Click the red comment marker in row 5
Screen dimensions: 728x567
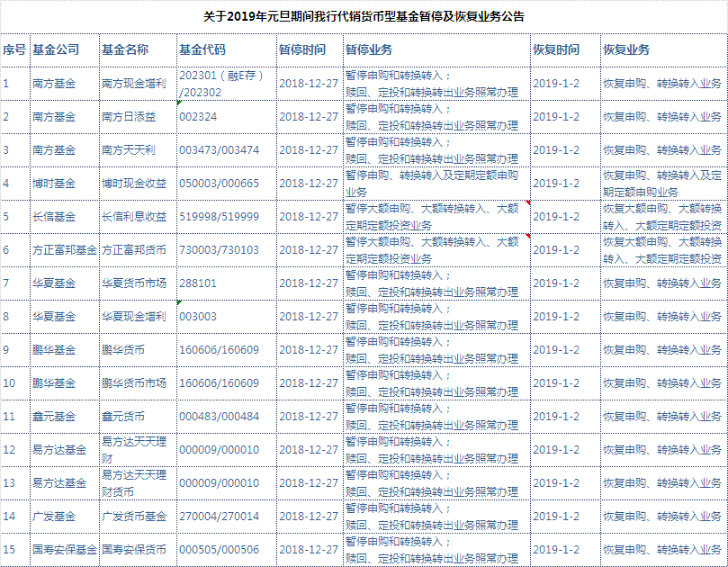[x=527, y=202]
